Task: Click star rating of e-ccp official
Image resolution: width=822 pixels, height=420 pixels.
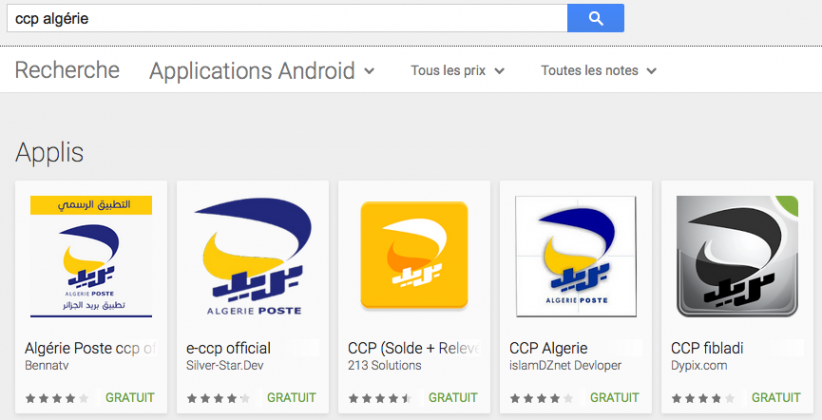Action: (219, 399)
